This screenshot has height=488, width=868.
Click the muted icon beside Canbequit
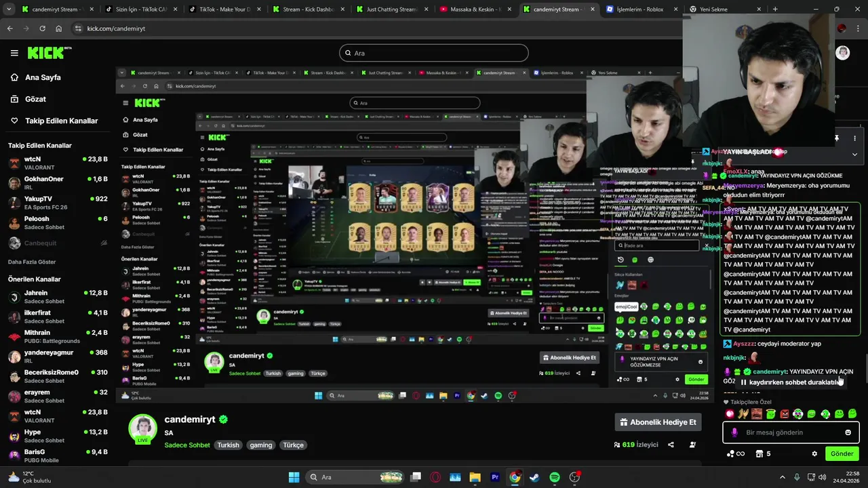point(104,243)
